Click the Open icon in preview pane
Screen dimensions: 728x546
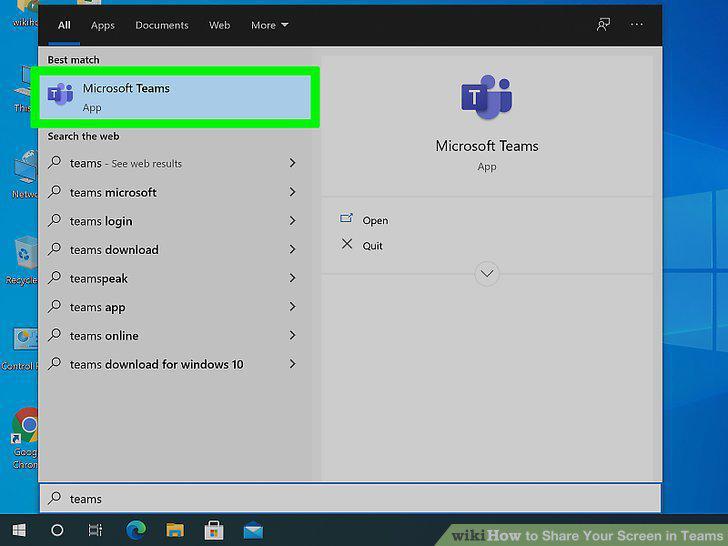(x=346, y=218)
